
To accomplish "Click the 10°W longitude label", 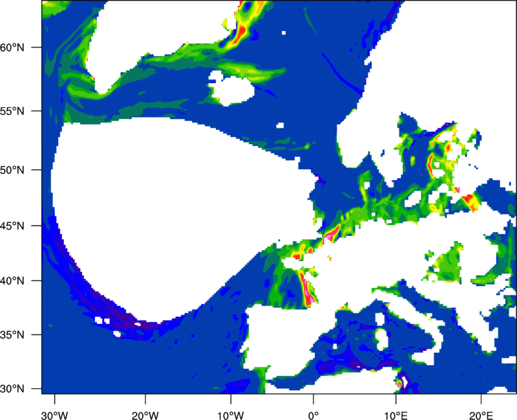I will pyautogui.click(x=231, y=415).
